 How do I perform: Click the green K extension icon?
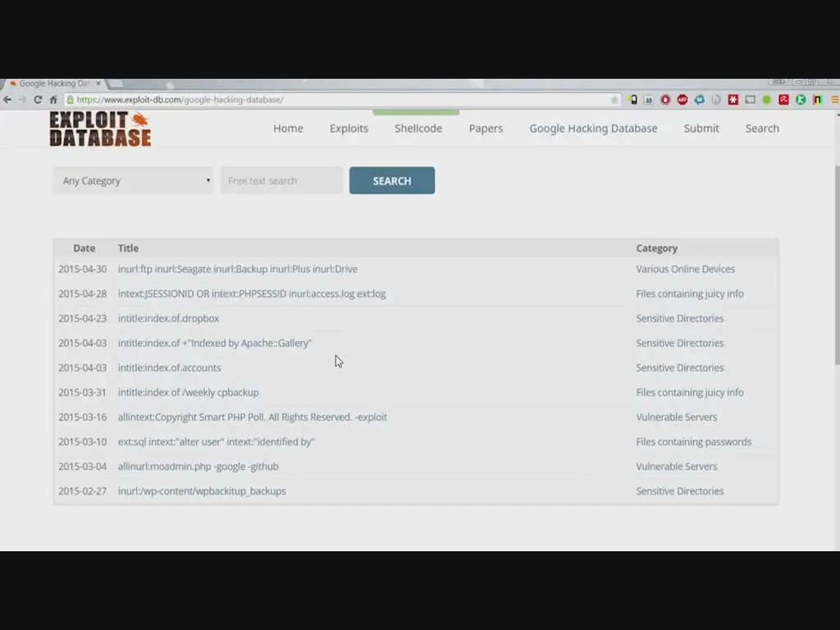(801, 99)
